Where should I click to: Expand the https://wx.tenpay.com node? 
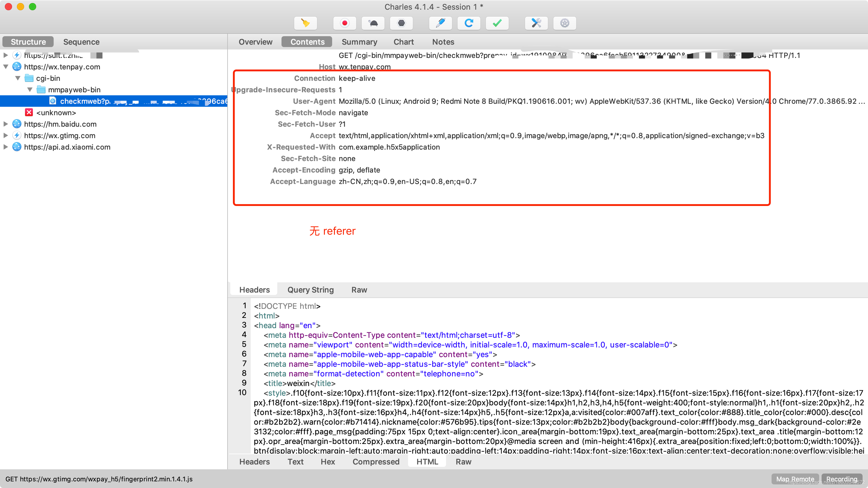click(5, 66)
